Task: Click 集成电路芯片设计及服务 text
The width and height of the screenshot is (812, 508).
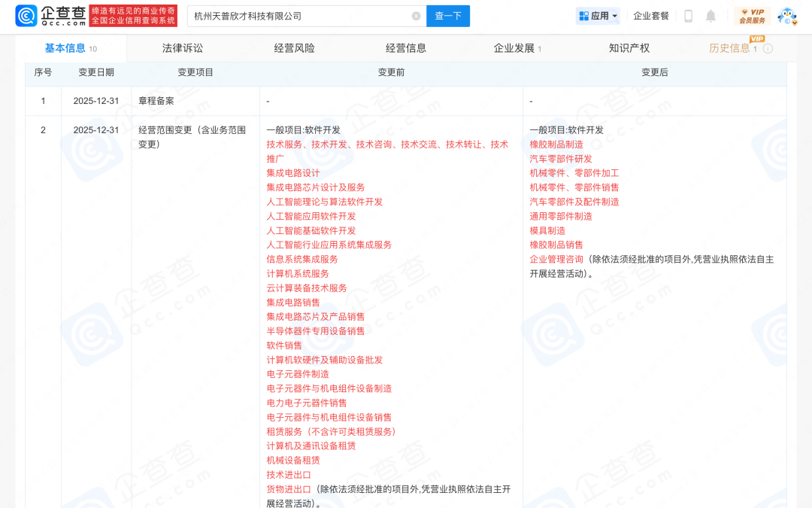Action: (315, 187)
